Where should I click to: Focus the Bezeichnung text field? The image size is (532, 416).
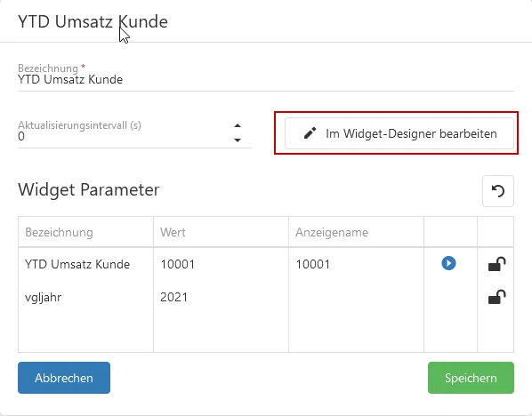(266, 80)
